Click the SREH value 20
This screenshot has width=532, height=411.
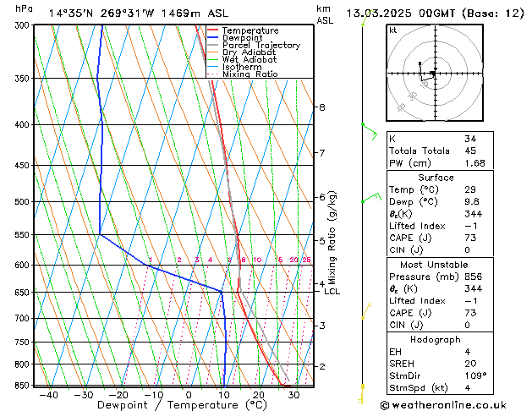tap(470, 364)
